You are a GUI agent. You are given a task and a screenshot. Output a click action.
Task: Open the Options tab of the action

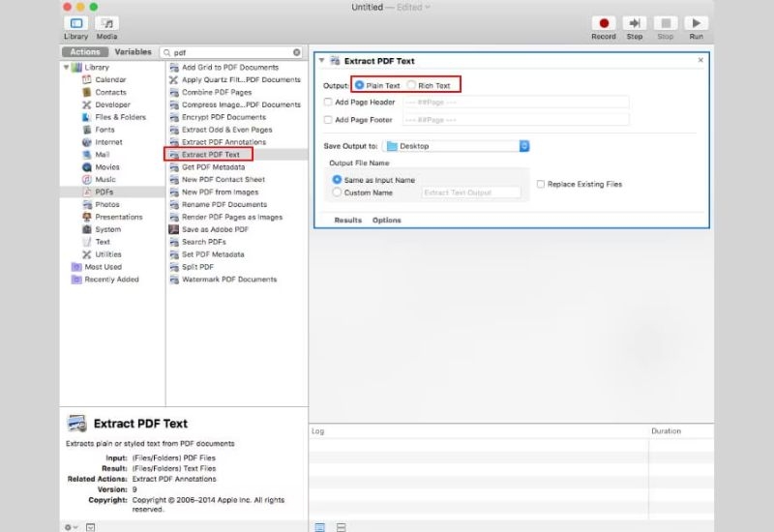[x=386, y=221]
